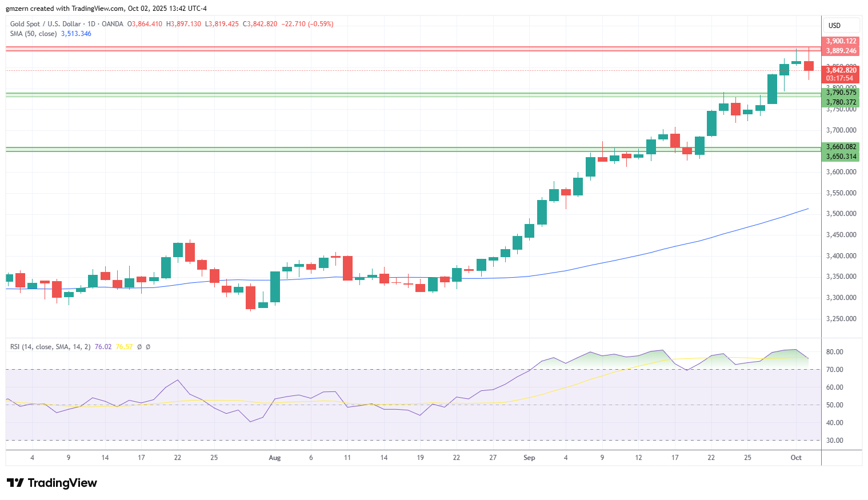Click the 70.00 level on RSI scale
This screenshot has width=868, height=500.
pyautogui.click(x=834, y=370)
